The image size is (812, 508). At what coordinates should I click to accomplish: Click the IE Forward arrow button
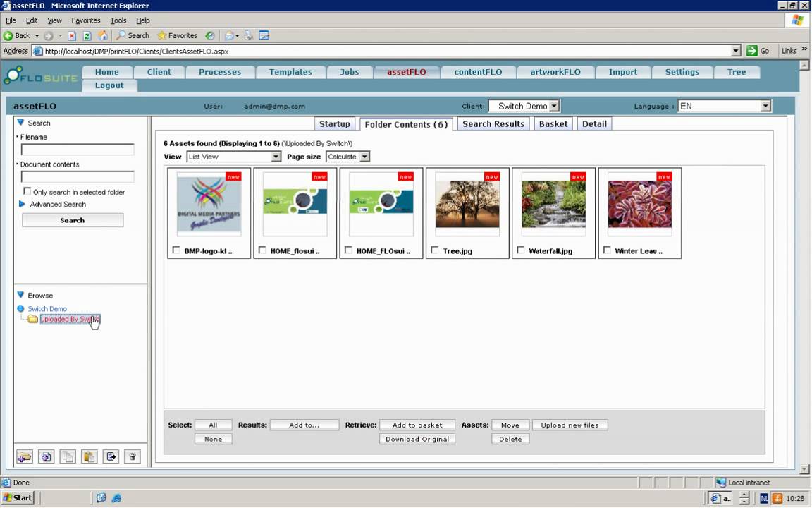(48, 36)
